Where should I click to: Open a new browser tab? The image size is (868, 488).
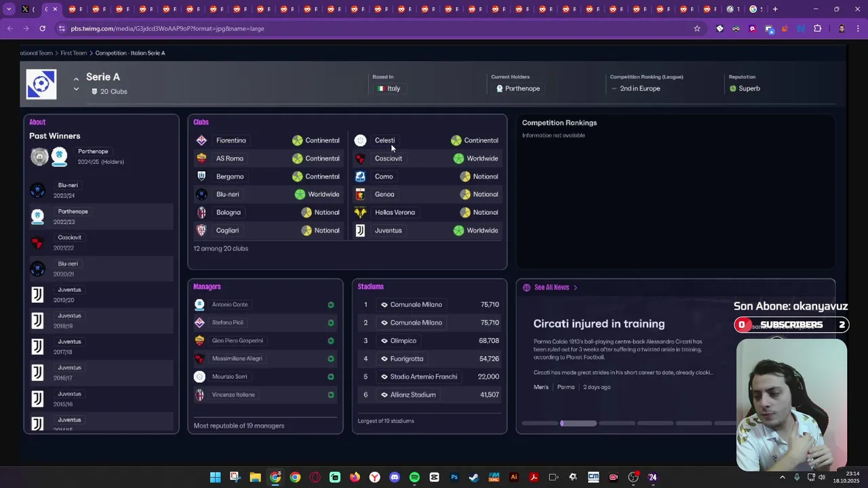(775, 9)
